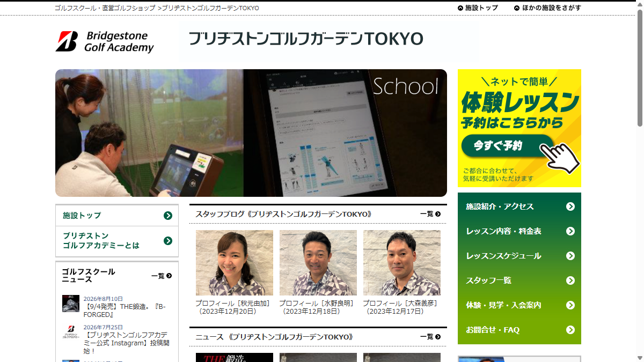Open レッスンスケジュール menu item
The width and height of the screenshot is (644, 362).
click(x=519, y=256)
